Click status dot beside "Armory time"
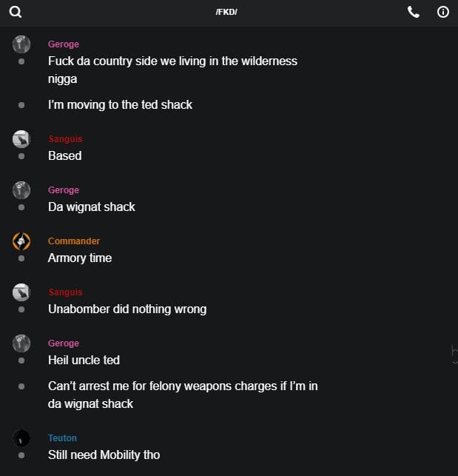The image size is (458, 476). pyautogui.click(x=21, y=258)
